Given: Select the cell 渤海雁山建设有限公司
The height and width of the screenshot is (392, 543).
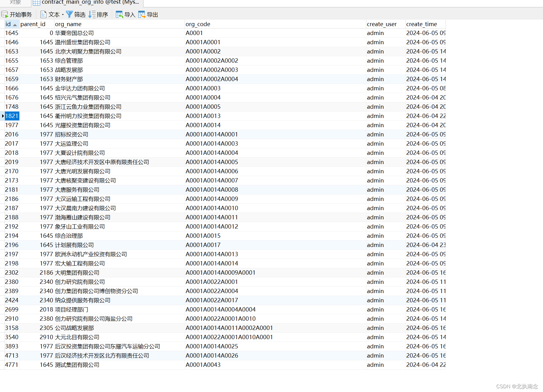Looking at the screenshot, I should (x=119, y=218).
